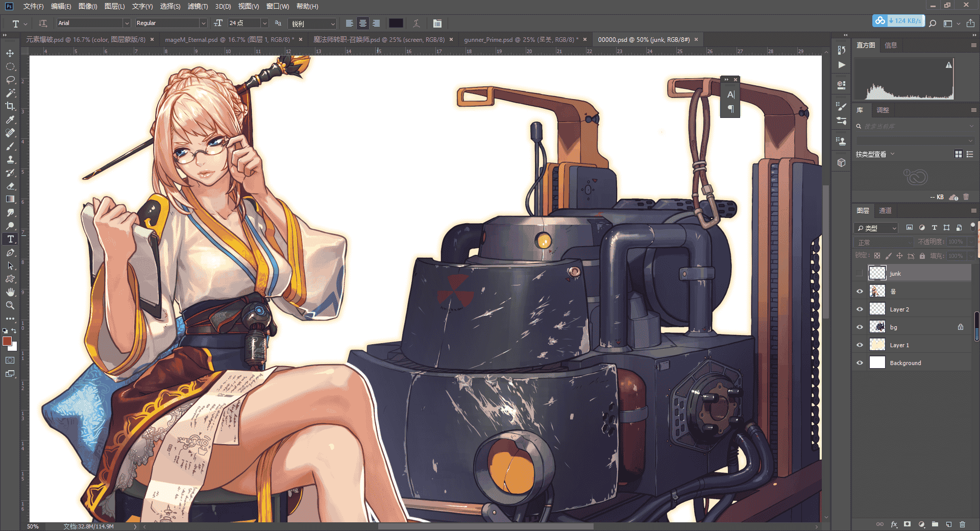Add a layer style with fx icon

[x=894, y=524]
